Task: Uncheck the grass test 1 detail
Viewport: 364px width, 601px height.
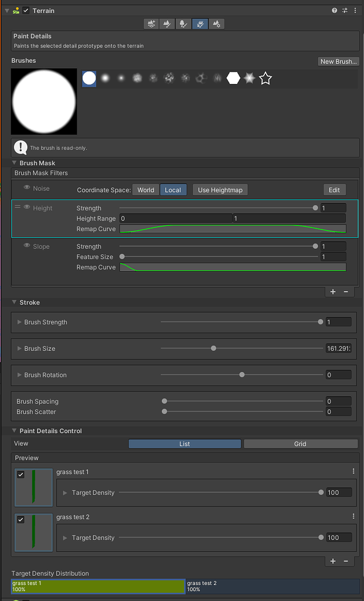Action: [21, 474]
